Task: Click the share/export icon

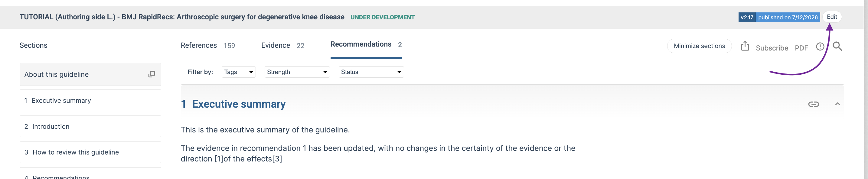Action: coord(745,46)
